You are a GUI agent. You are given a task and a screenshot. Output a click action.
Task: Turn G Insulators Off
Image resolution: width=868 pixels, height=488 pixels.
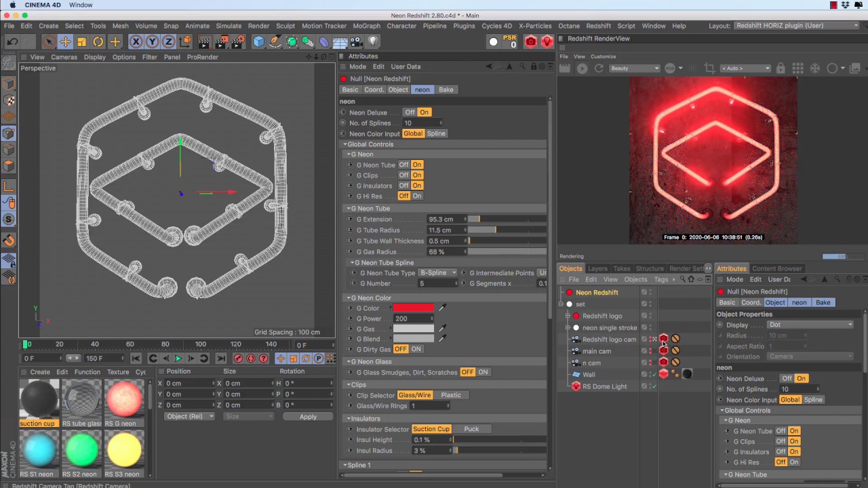coord(403,186)
